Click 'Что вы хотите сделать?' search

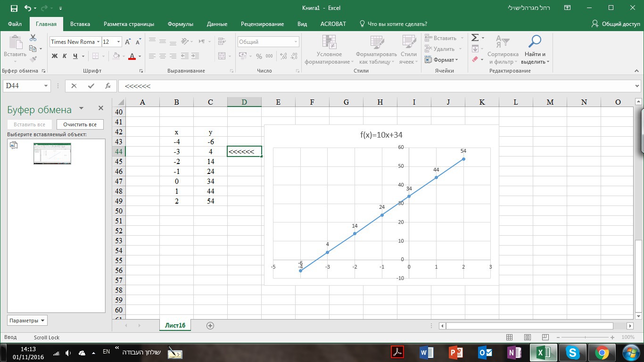coord(393,24)
